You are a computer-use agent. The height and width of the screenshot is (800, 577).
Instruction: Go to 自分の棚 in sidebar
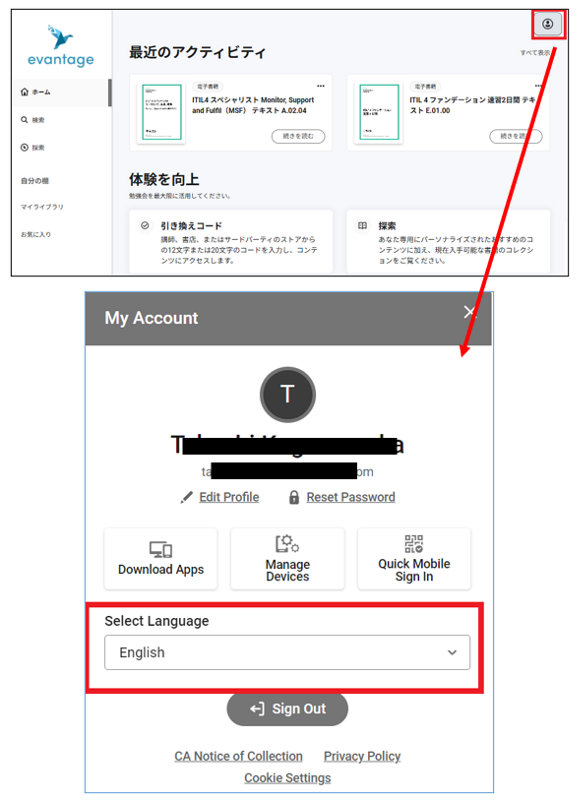pos(35,181)
